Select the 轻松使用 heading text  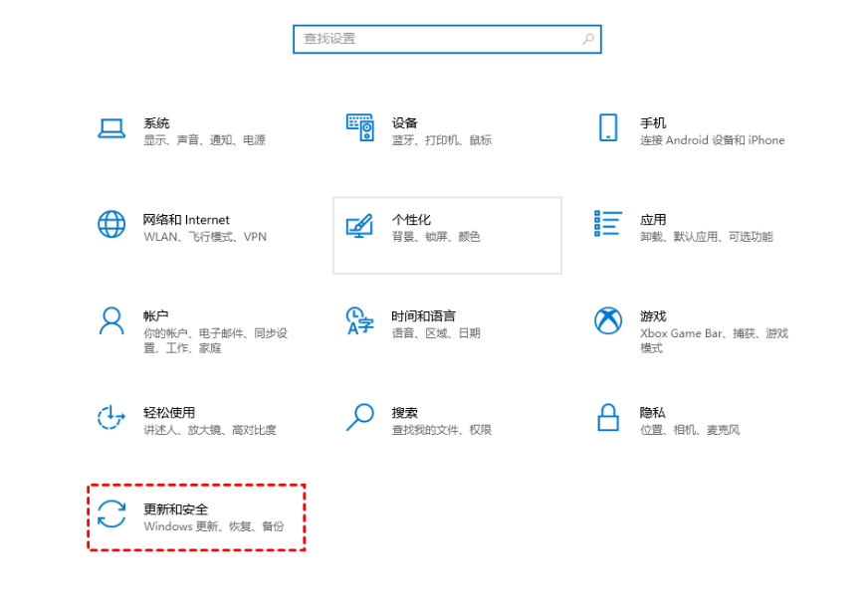point(169,412)
